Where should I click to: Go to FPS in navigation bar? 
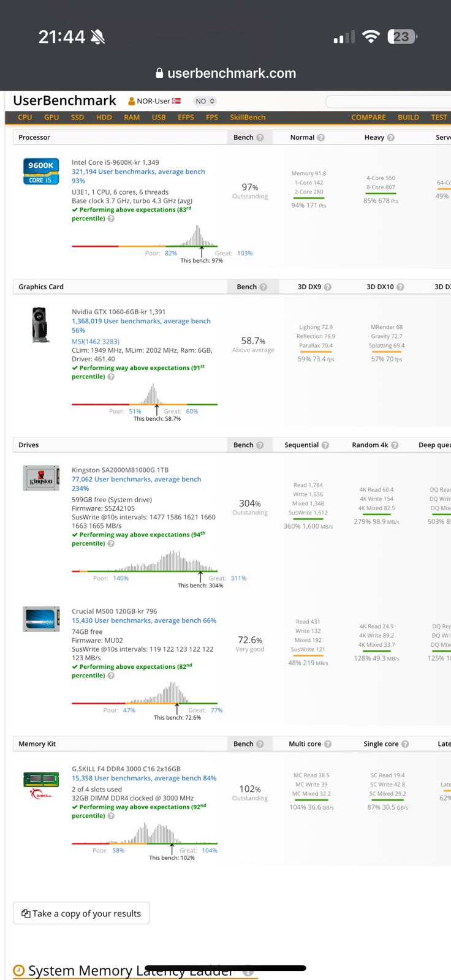212,117
